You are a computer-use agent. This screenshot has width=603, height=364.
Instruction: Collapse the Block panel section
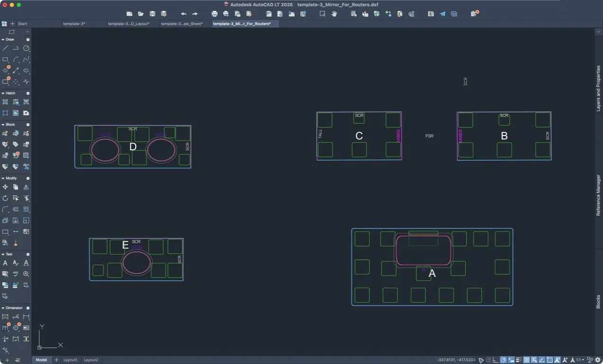pyautogui.click(x=3, y=125)
